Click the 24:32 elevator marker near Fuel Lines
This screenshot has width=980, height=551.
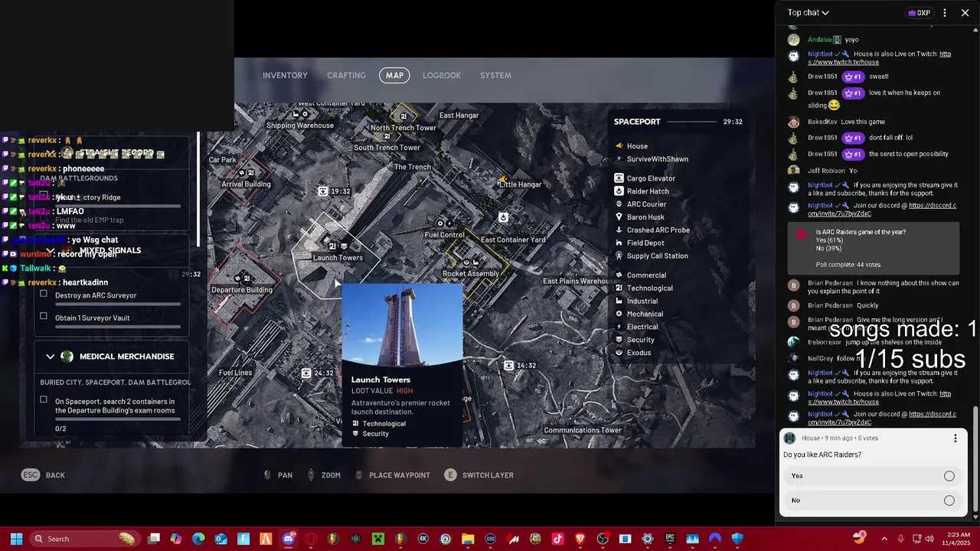[306, 373]
